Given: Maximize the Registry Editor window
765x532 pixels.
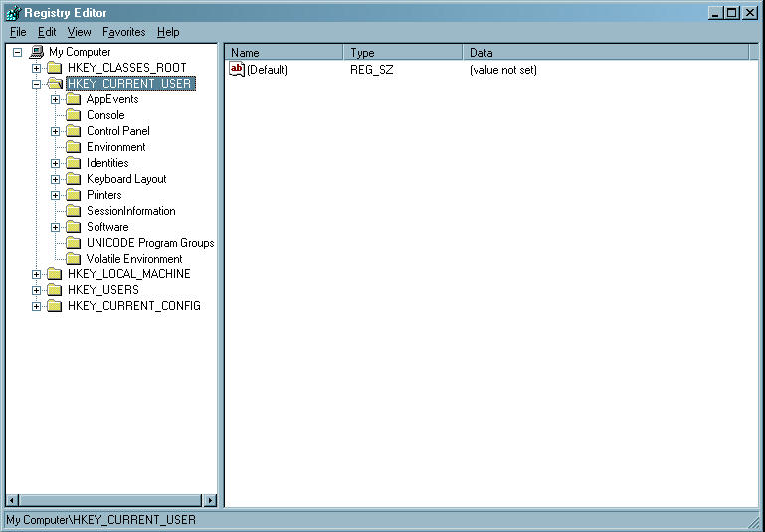Looking at the screenshot, I should pyautogui.click(x=732, y=13).
